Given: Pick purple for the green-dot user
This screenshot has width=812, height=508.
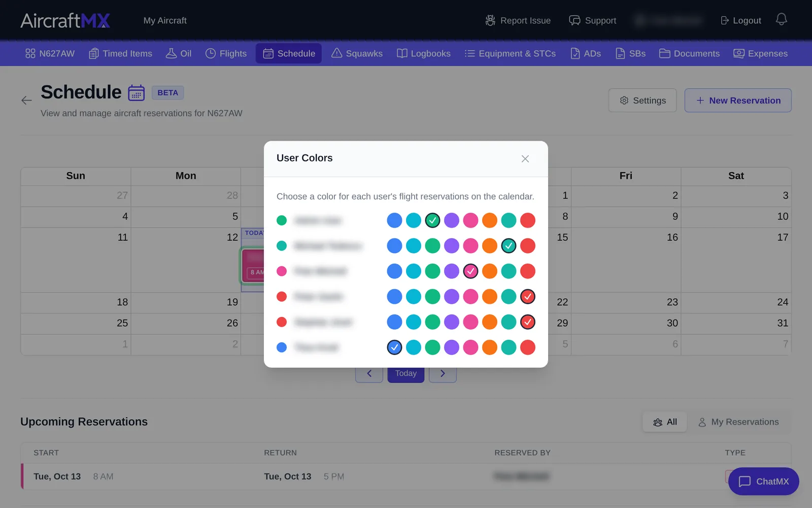Looking at the screenshot, I should coord(452,220).
